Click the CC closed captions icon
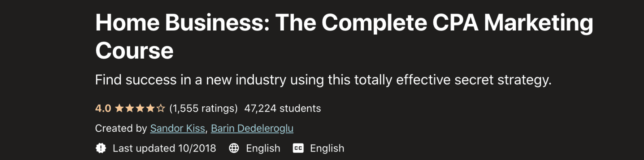The height and width of the screenshot is (160, 644). pyautogui.click(x=298, y=148)
